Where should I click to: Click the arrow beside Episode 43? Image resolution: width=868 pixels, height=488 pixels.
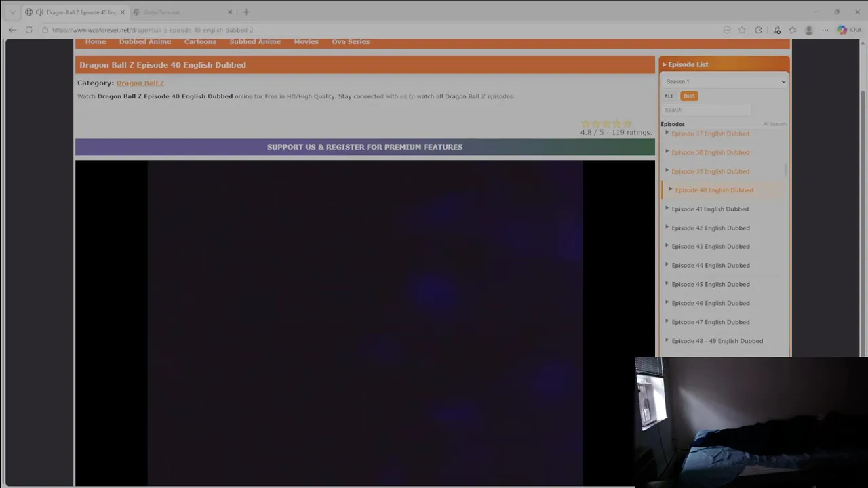pos(667,245)
